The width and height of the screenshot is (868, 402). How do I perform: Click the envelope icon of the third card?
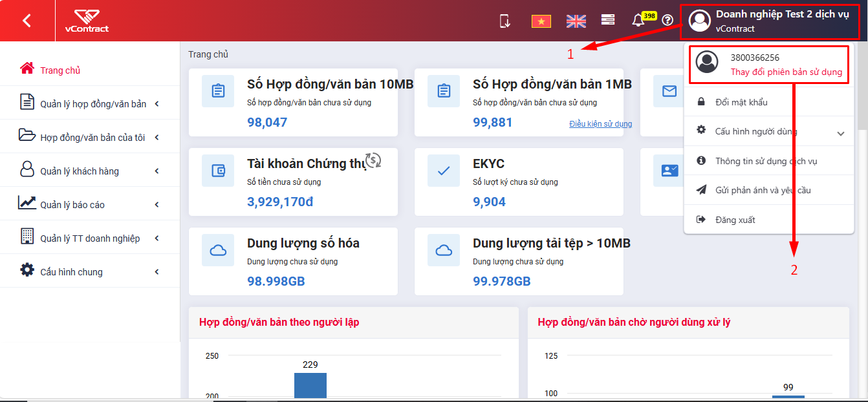tap(669, 91)
